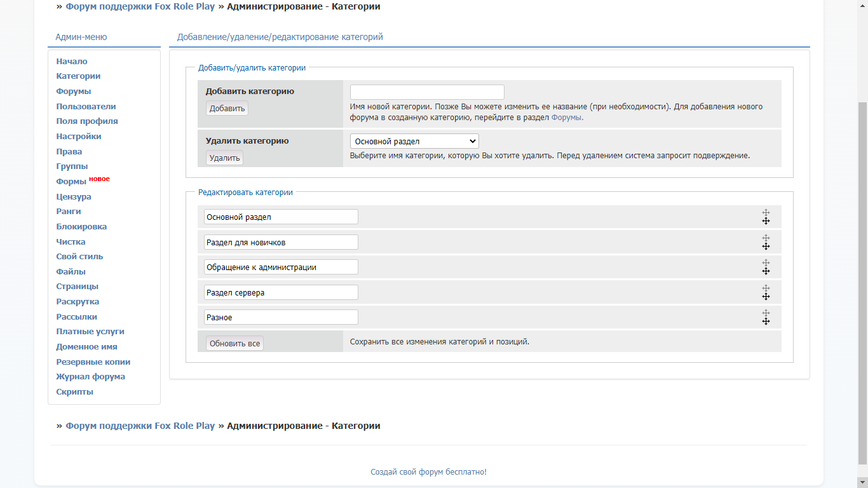This screenshot has height=488, width=868.
Task: Click the page vertical scrollbar
Action: [x=862, y=280]
